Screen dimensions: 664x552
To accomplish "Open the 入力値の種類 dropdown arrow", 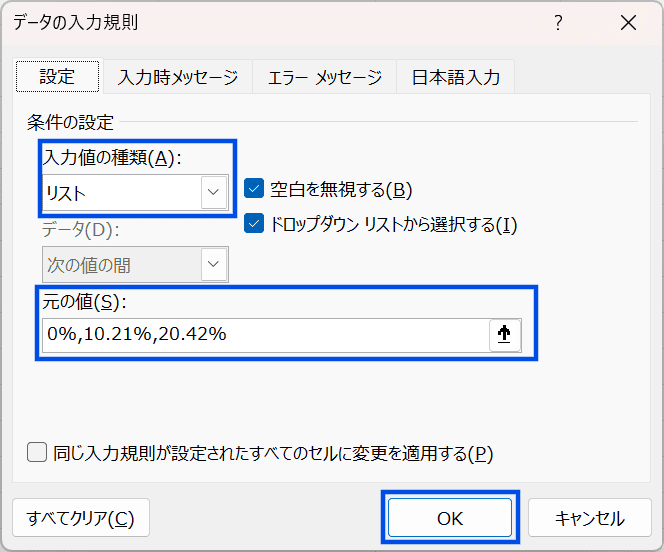I will point(213,191).
